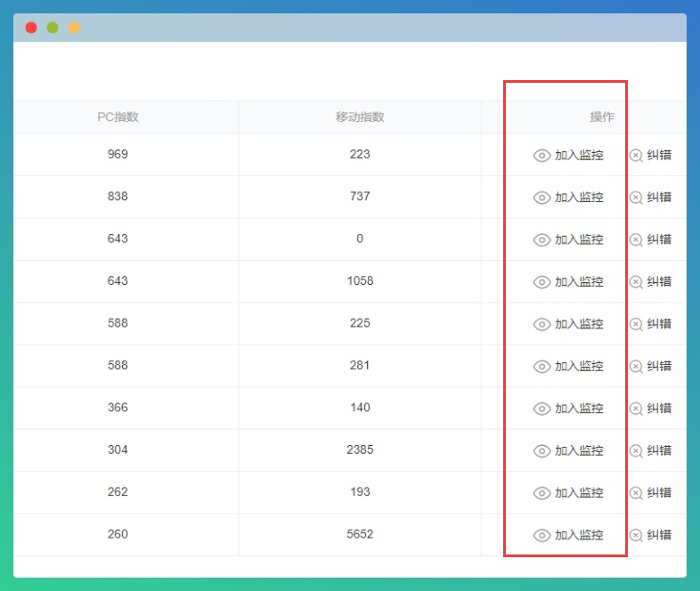Tap the eye icon in the PC指数 366 row

pyautogui.click(x=541, y=409)
